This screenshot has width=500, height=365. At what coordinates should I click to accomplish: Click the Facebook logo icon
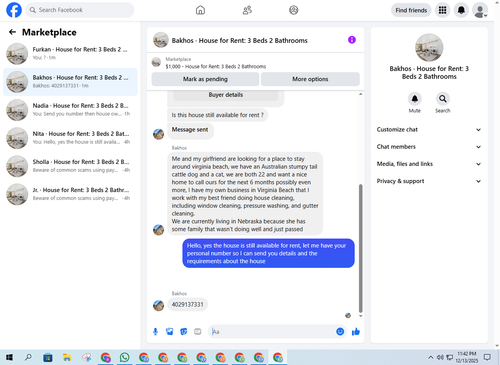[14, 10]
